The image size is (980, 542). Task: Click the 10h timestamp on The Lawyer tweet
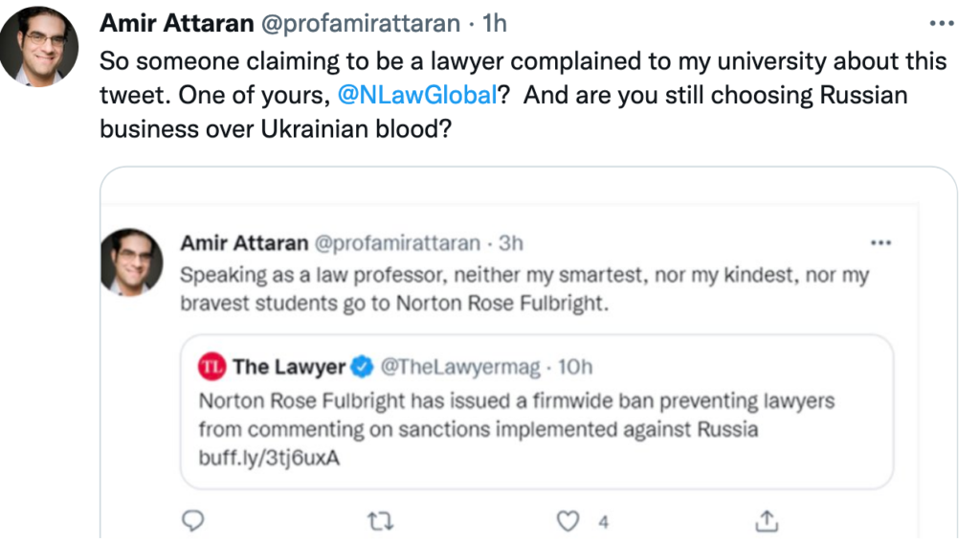tap(573, 367)
